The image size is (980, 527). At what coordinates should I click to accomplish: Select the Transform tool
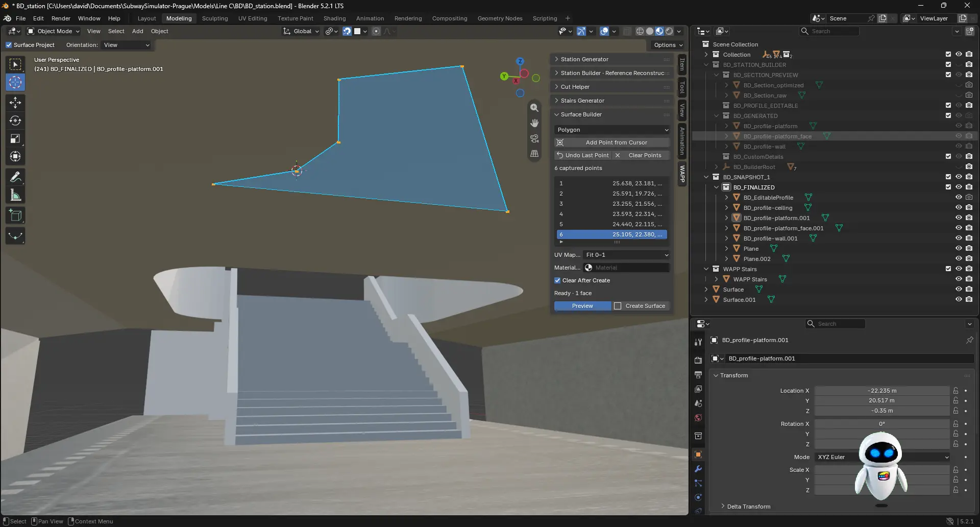coord(15,156)
